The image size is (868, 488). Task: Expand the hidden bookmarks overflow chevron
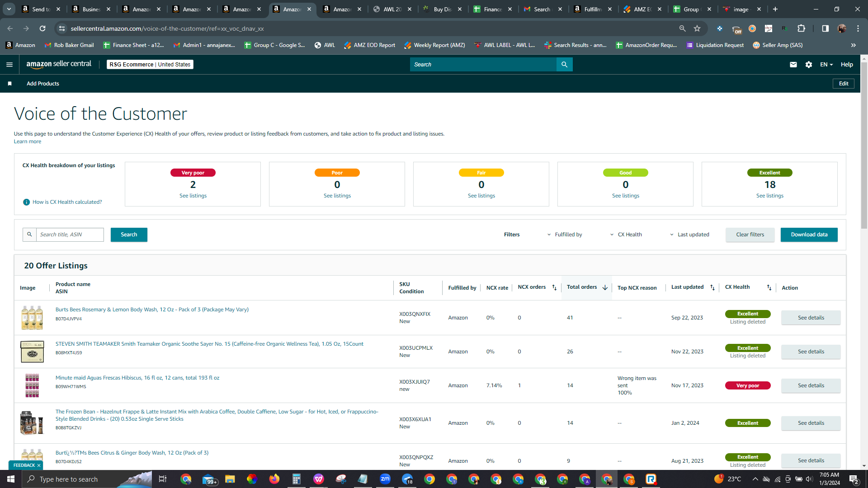[854, 45]
